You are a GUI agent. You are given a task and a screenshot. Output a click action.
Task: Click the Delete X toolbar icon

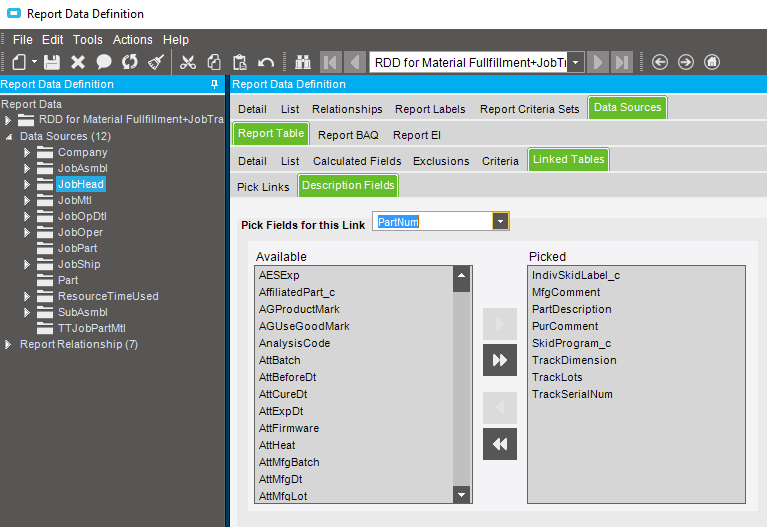[x=78, y=62]
